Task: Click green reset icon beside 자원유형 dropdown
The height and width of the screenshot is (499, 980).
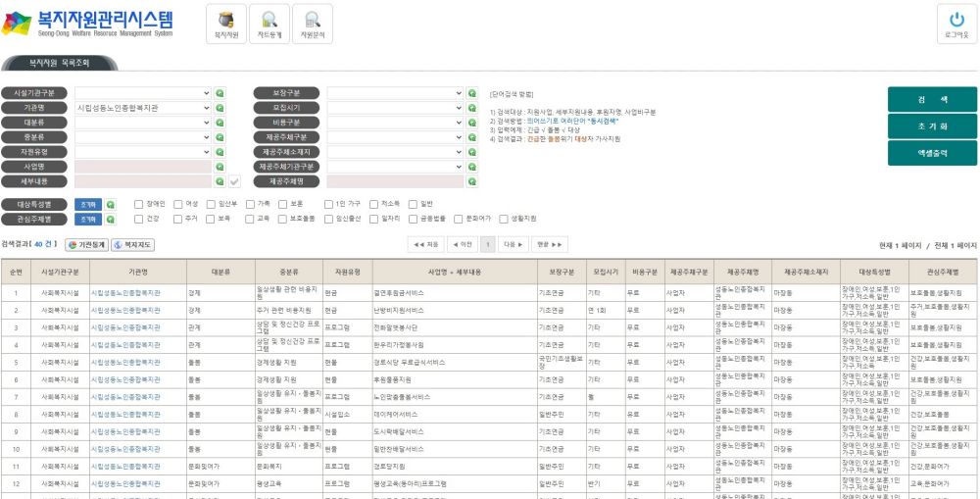Action: click(x=220, y=152)
